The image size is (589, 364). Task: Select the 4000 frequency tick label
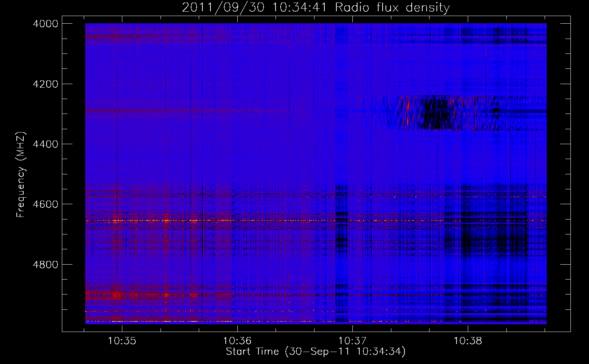46,24
